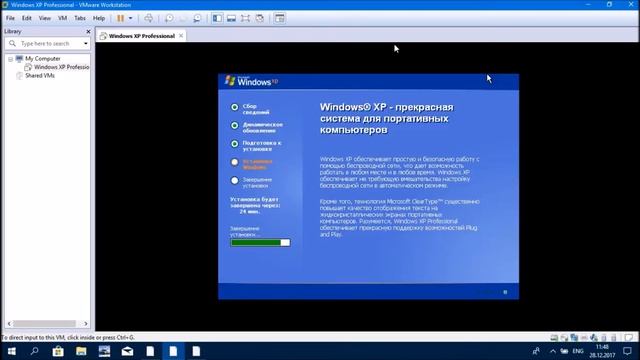Click the Unity mode toolbar icon

coord(260,18)
